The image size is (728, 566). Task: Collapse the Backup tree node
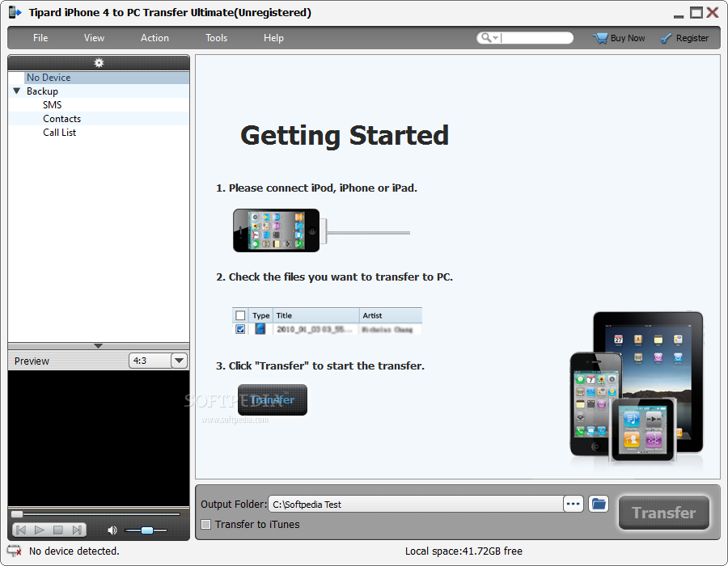tap(17, 91)
